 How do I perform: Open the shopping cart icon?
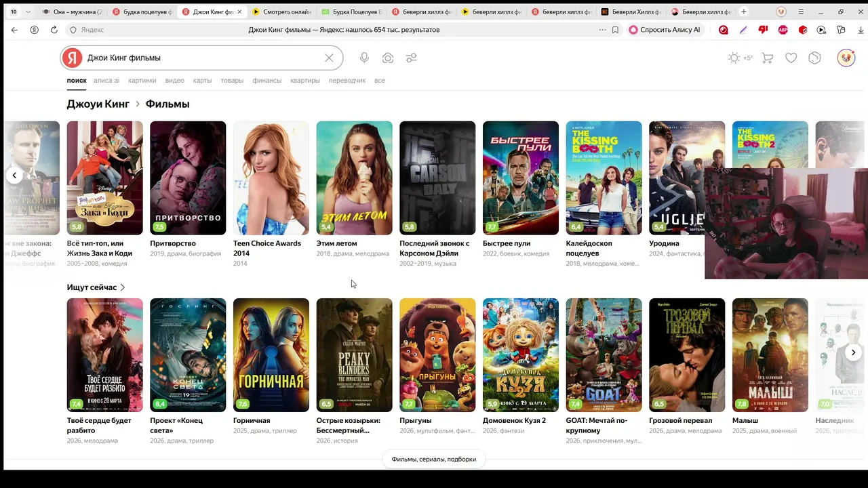(768, 58)
